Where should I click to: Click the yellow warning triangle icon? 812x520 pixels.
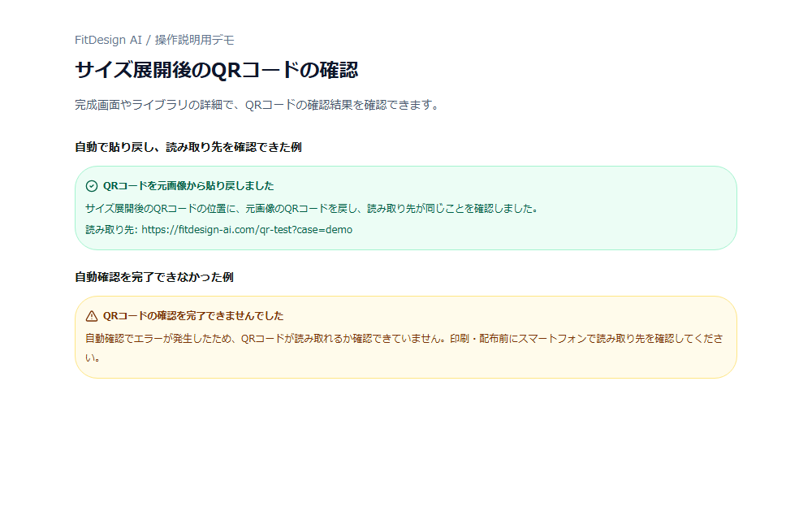[x=92, y=316]
